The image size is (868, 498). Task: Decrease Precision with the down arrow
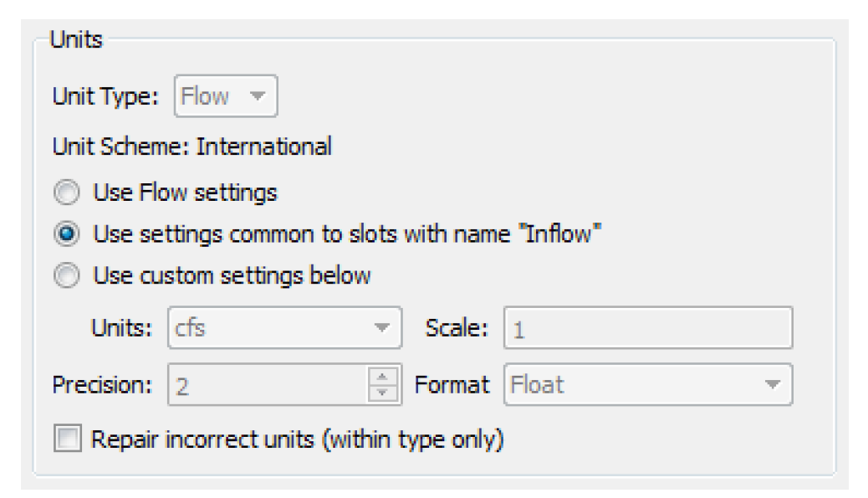tap(384, 393)
